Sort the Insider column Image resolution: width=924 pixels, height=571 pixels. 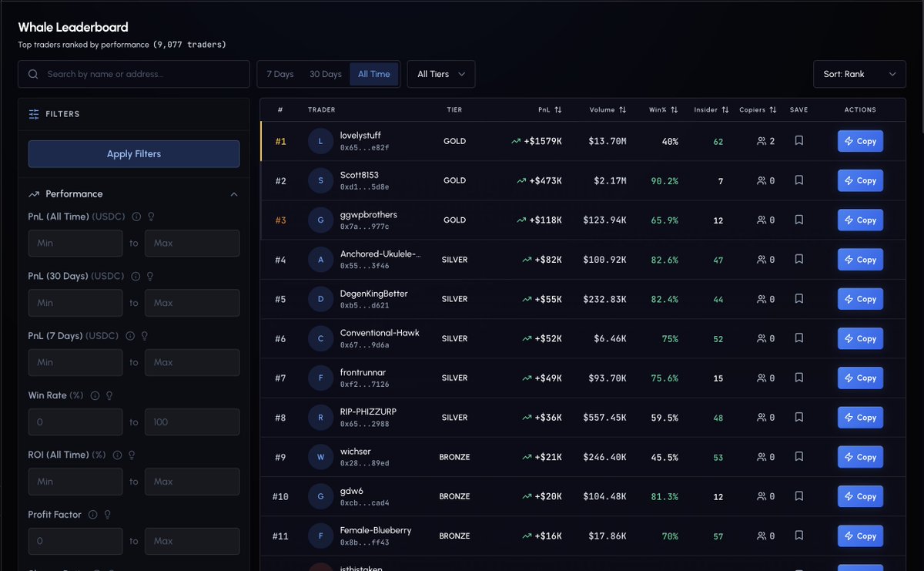[725, 110]
